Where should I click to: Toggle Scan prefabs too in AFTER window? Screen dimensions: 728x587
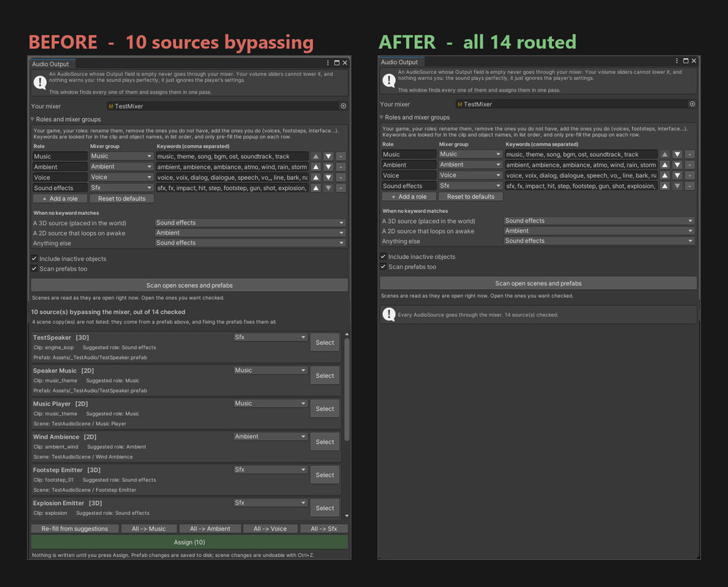coord(383,267)
